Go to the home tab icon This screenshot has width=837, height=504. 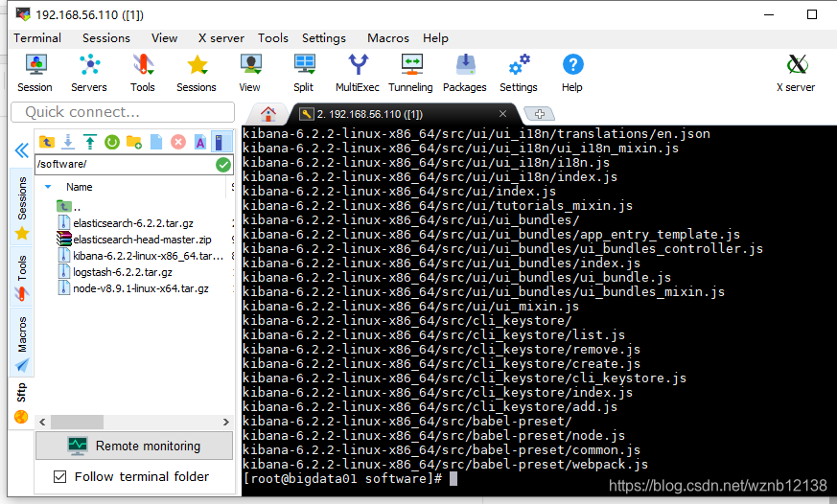click(268, 114)
